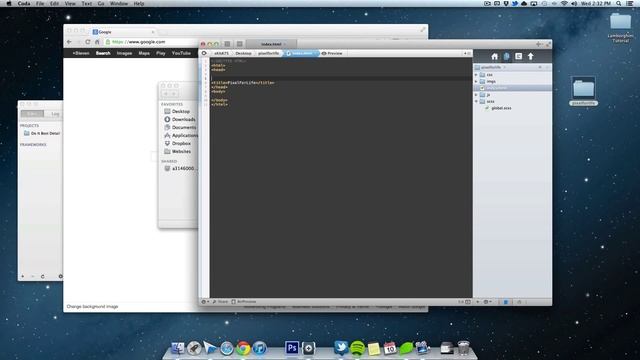Open the Trash in the Dock
Viewport: 640px width, 360px height.
click(464, 348)
